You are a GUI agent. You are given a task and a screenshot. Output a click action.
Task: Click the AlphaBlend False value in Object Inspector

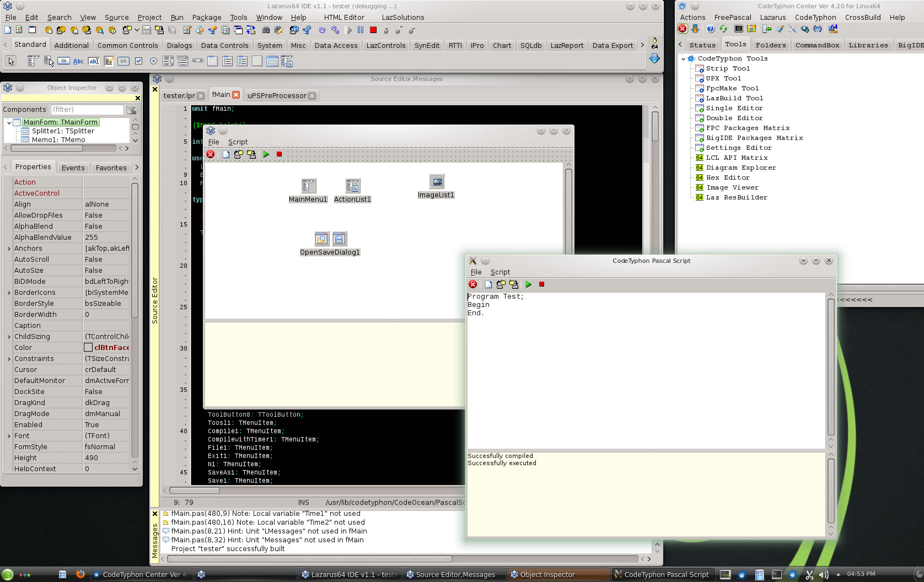click(x=106, y=226)
